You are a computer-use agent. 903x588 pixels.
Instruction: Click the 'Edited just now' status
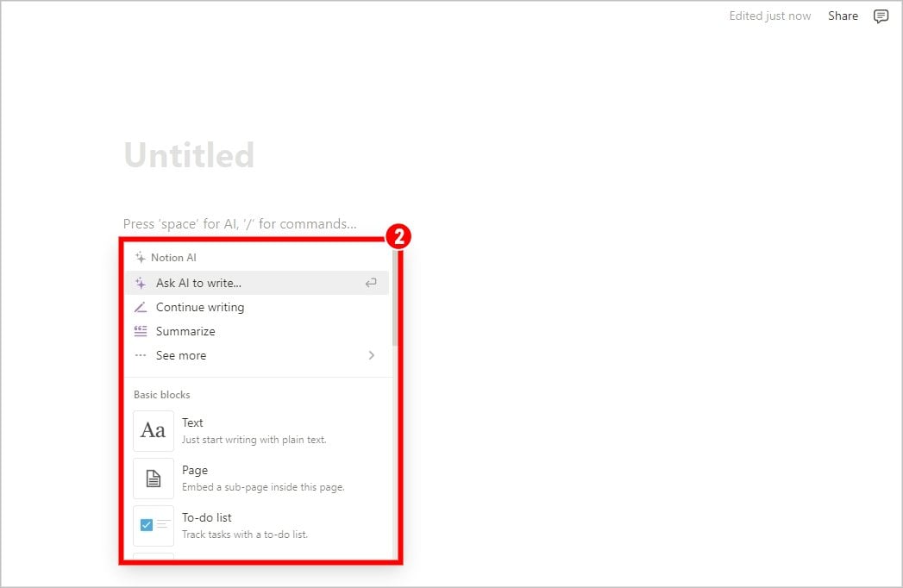pos(769,16)
